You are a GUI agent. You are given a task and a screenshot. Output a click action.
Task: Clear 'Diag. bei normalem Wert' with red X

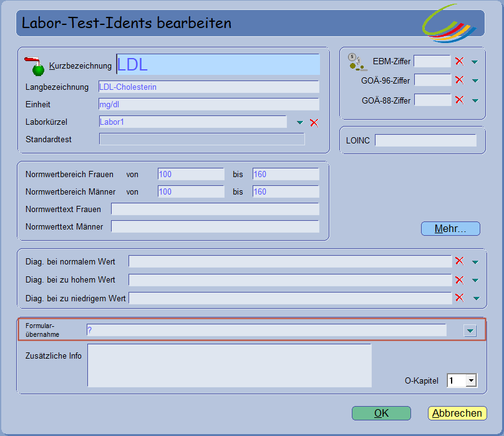point(460,261)
